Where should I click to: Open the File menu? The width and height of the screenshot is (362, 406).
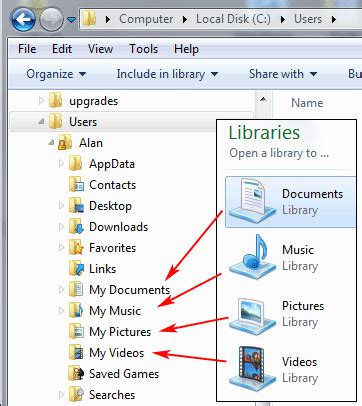pos(27,49)
